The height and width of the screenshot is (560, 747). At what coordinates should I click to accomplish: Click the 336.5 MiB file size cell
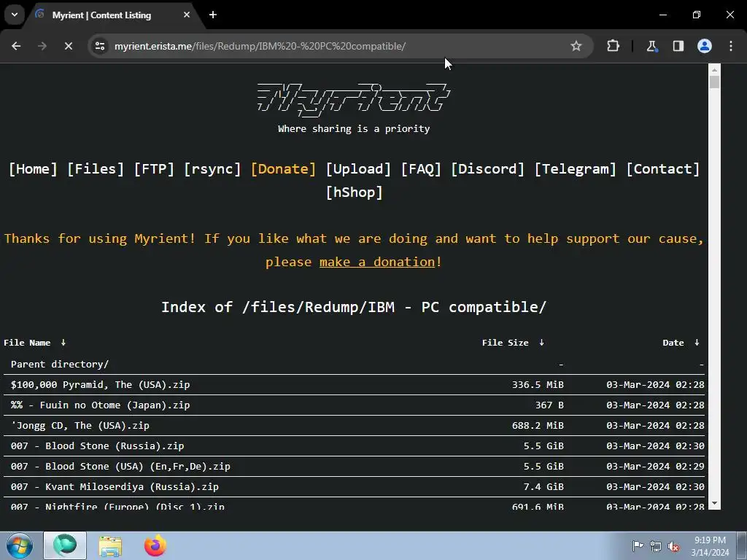(538, 385)
